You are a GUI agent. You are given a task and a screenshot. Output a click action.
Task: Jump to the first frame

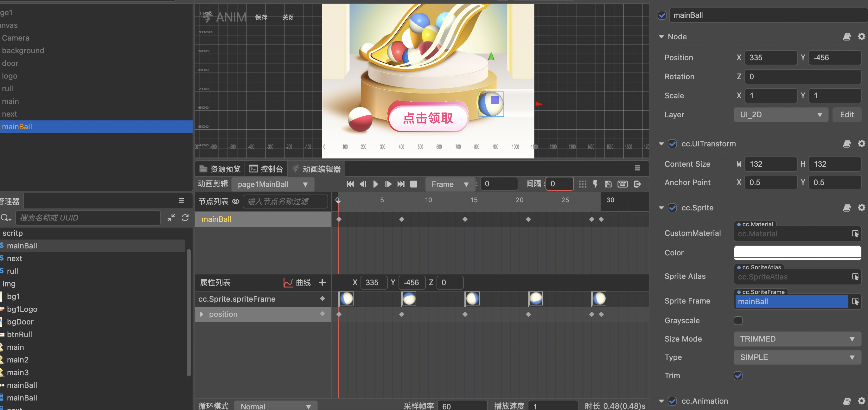tap(350, 184)
